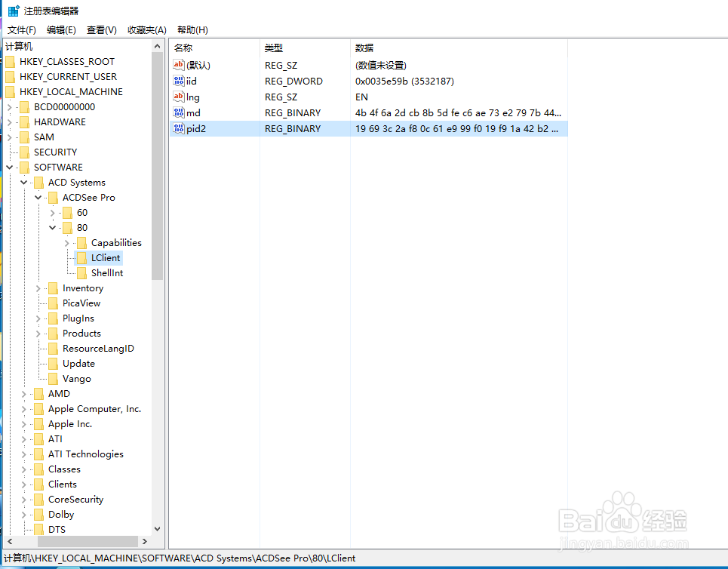Click the ACDSee Pro folder icon
The width and height of the screenshot is (728, 569).
[x=54, y=198]
